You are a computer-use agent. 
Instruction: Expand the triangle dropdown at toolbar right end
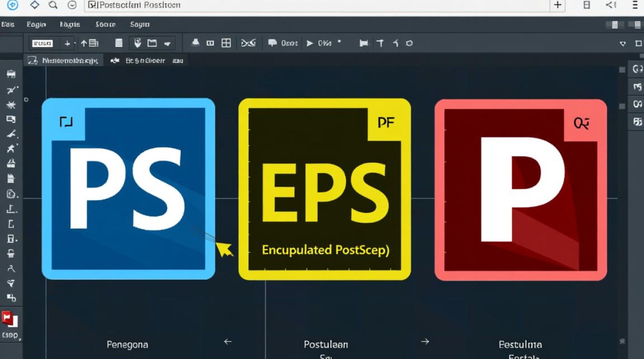click(x=623, y=44)
